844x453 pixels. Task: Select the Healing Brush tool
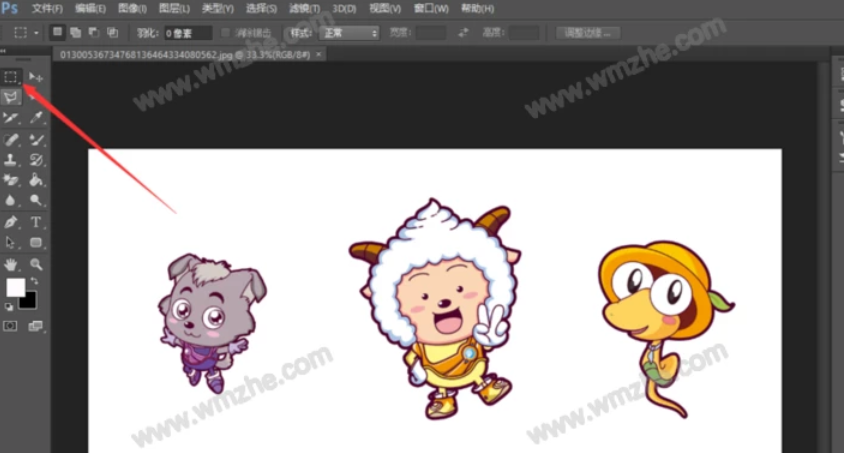[x=11, y=140]
